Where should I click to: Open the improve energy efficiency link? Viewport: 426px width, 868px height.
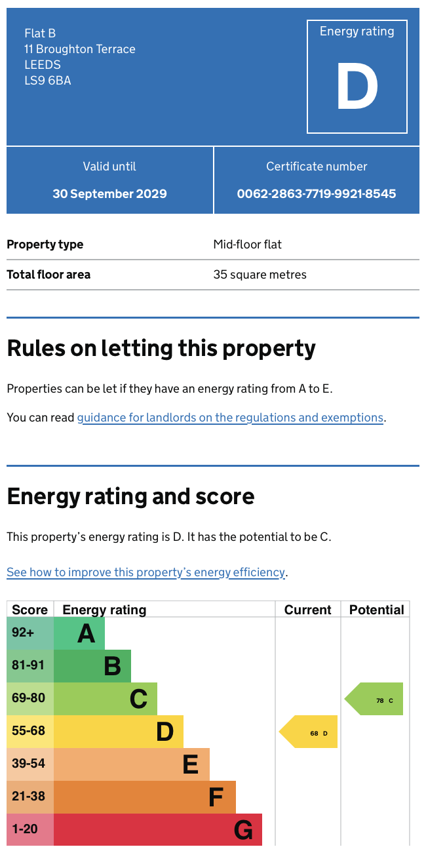point(145,572)
